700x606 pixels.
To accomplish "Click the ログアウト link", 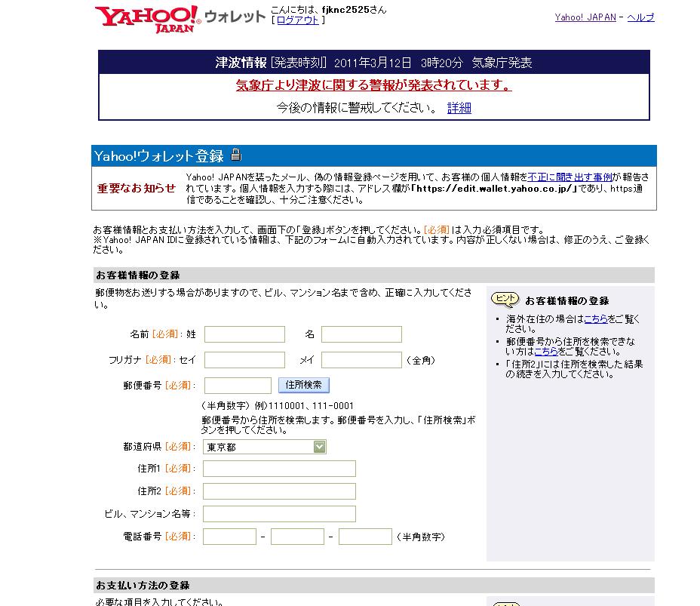I will click(298, 20).
